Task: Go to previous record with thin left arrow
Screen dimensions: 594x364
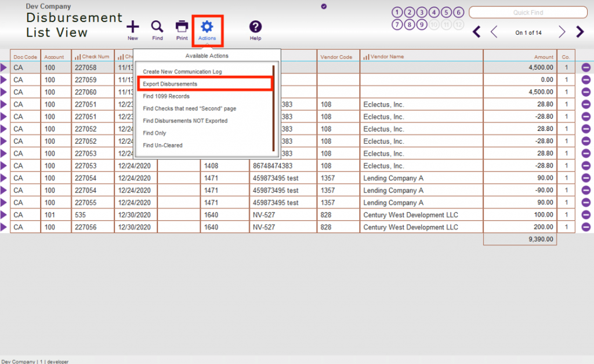Action: click(494, 32)
